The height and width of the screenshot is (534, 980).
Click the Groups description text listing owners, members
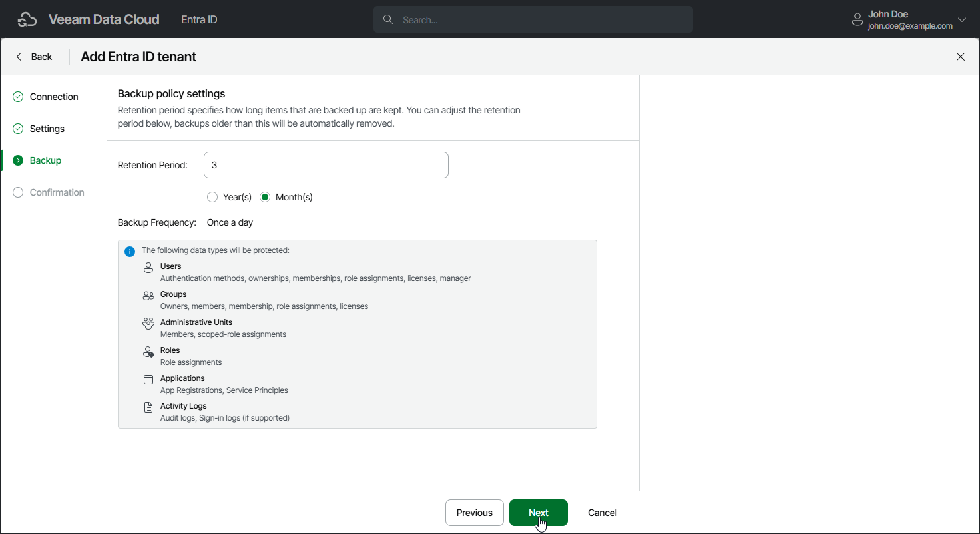pos(264,306)
